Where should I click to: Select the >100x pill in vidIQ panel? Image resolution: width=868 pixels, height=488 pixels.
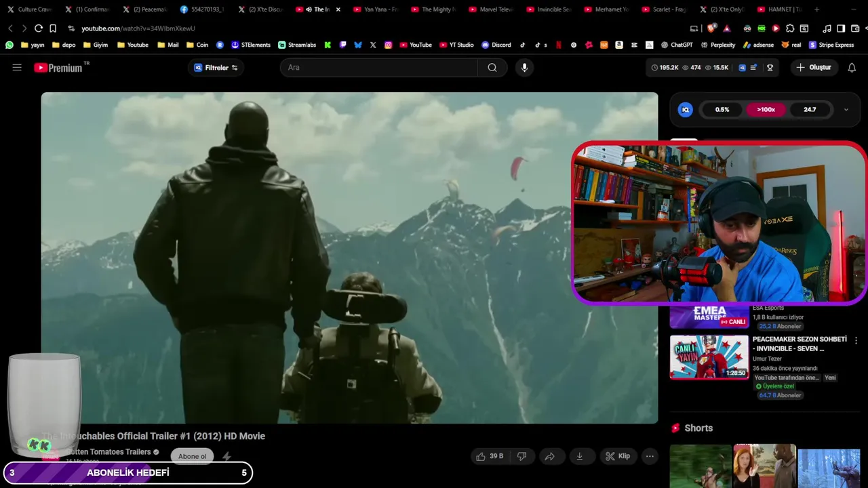click(766, 110)
